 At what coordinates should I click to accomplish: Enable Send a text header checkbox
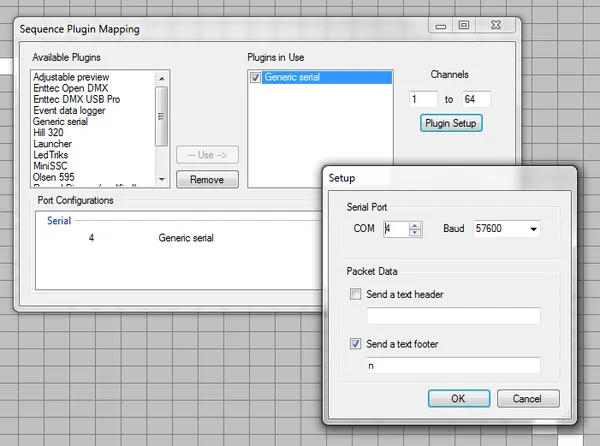coord(356,294)
